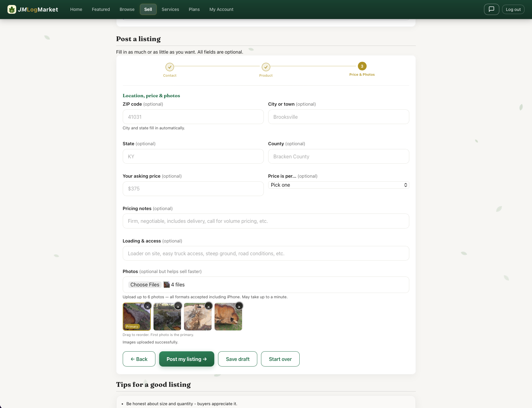This screenshot has width=532, height=408.
Task: Open the Services navigation item
Action: [170, 9]
